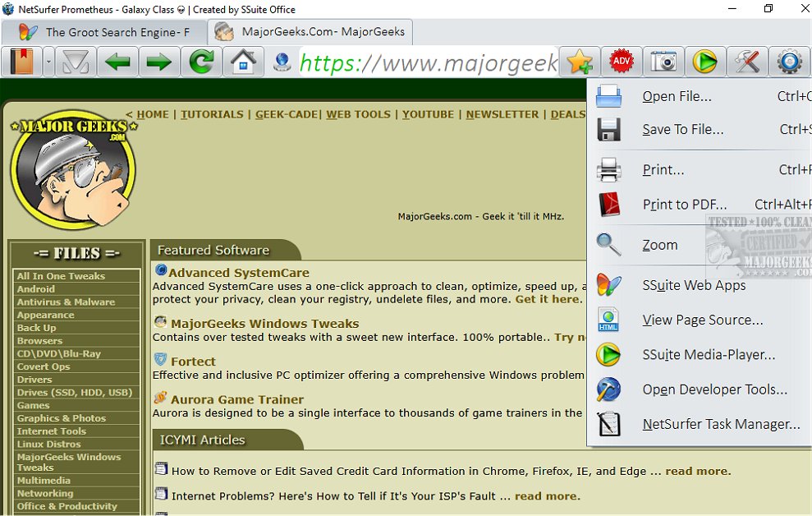Select Open Developer Tools... menu item

pos(700,389)
